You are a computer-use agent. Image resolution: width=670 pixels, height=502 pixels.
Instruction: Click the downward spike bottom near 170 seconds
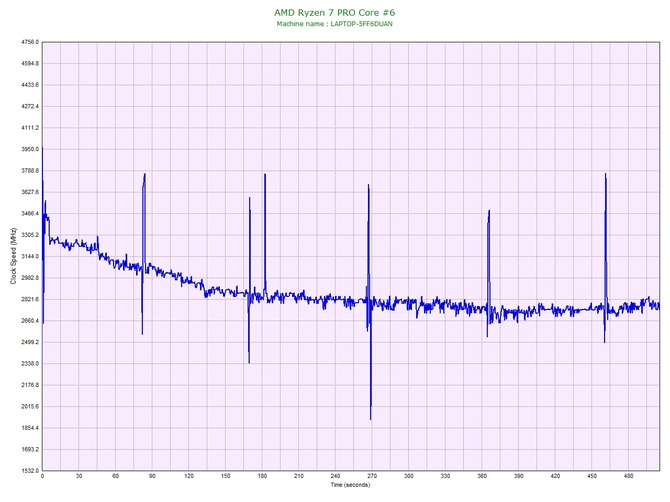click(x=249, y=362)
